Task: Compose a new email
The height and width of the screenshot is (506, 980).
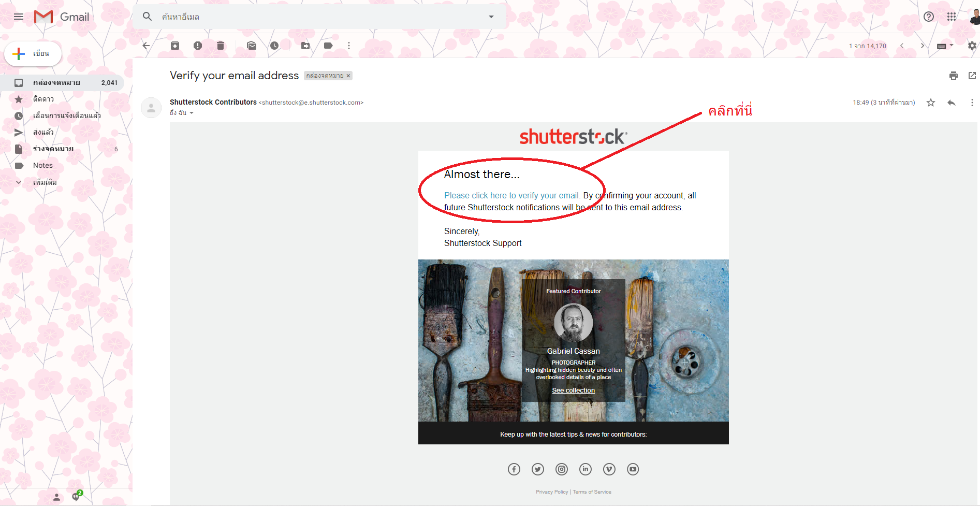Action: point(33,53)
